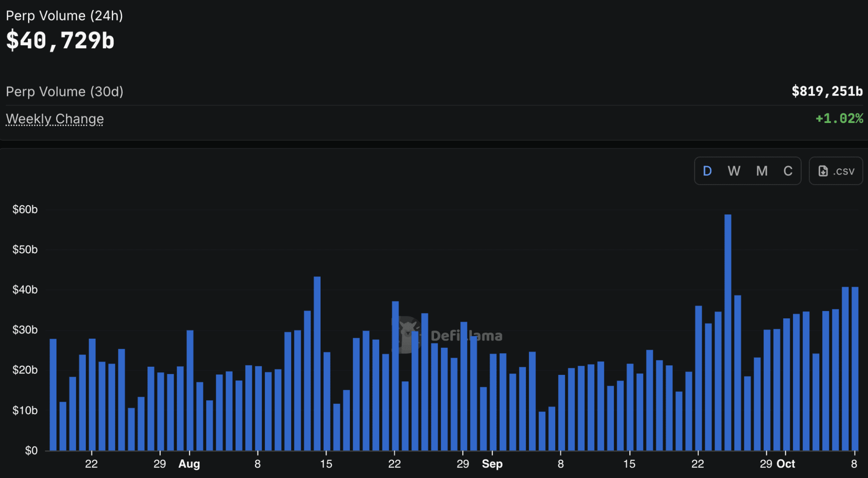This screenshot has height=478, width=868.
Task: Click the rightmost bar on the chart
Action: pos(854,369)
